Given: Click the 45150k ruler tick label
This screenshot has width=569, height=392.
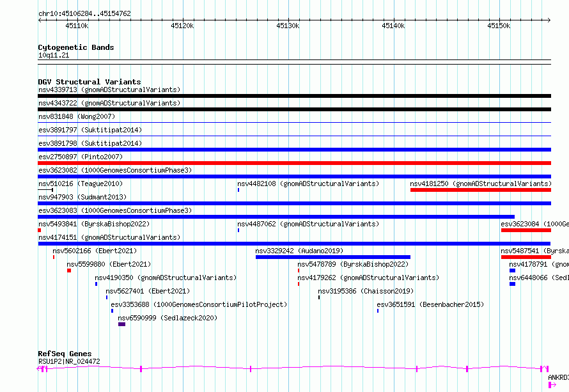Looking at the screenshot, I should click(x=499, y=26).
